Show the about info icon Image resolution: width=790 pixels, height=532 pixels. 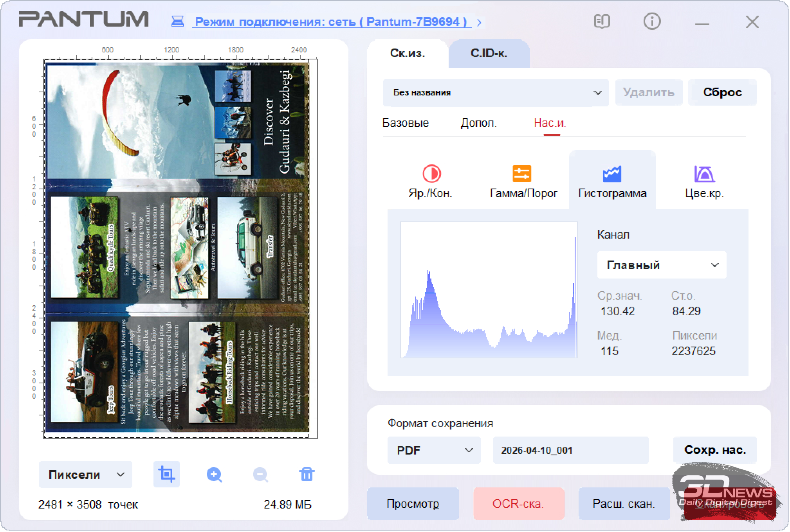(652, 22)
